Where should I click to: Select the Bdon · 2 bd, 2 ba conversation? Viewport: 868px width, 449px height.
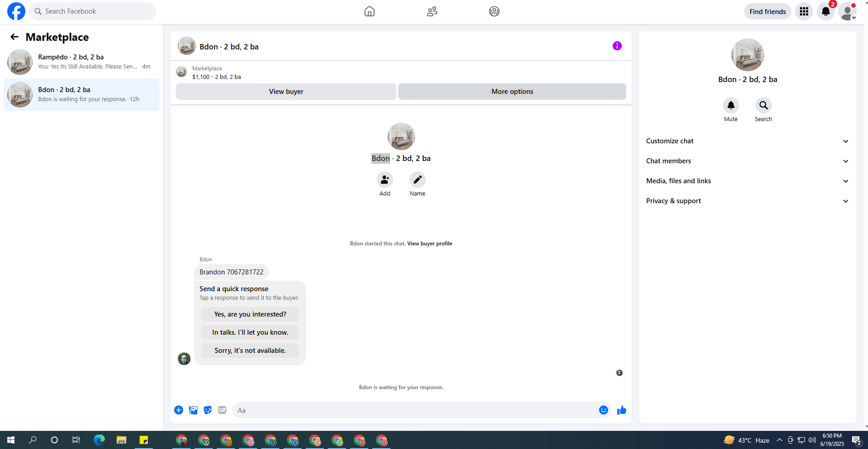(82, 95)
